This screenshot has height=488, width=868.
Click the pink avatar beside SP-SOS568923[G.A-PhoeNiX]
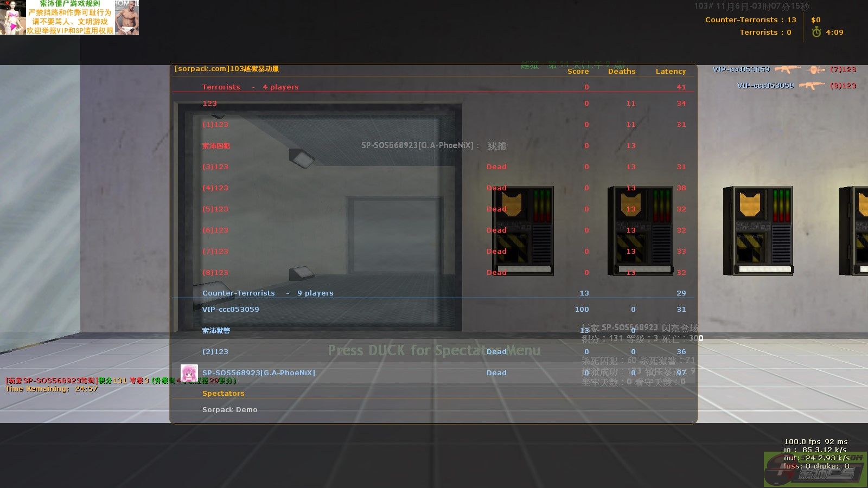189,373
